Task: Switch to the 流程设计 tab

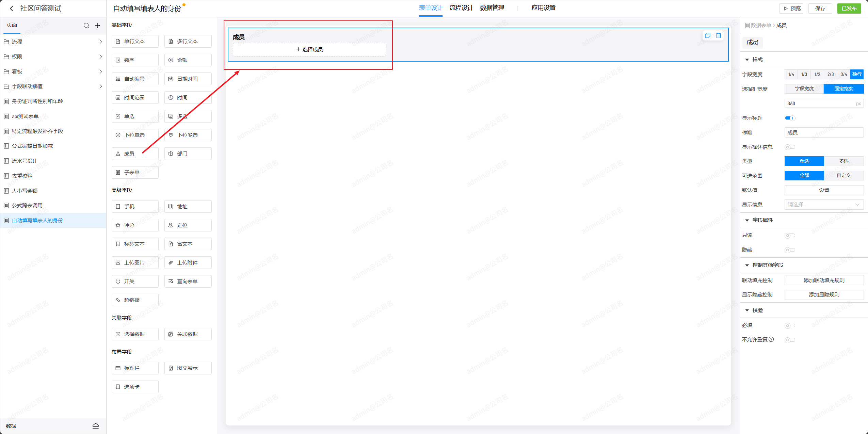Action: click(461, 8)
